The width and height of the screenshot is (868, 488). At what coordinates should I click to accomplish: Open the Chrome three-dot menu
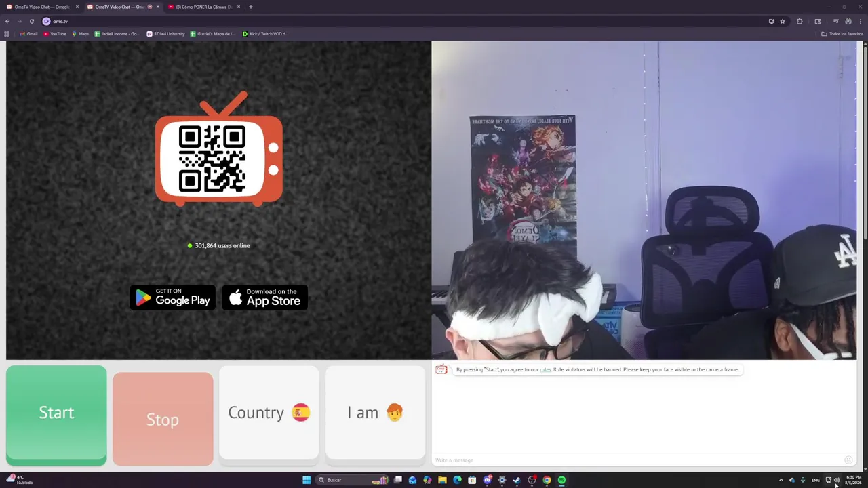[860, 21]
